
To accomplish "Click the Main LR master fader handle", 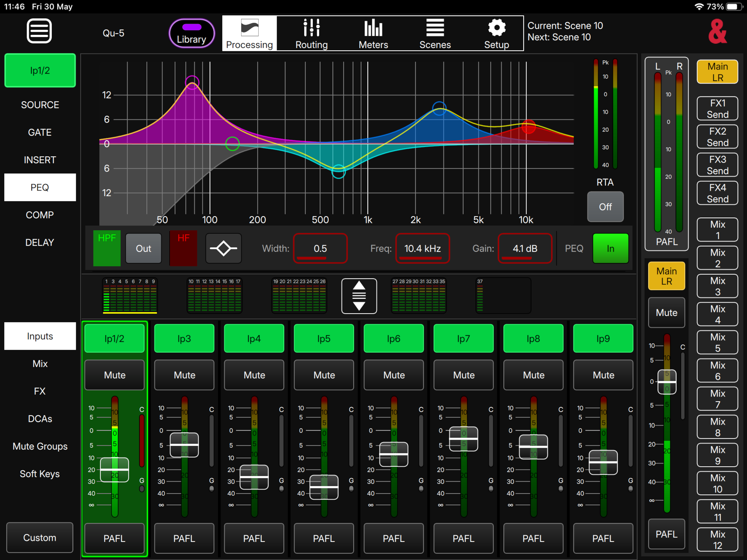I will 667,382.
